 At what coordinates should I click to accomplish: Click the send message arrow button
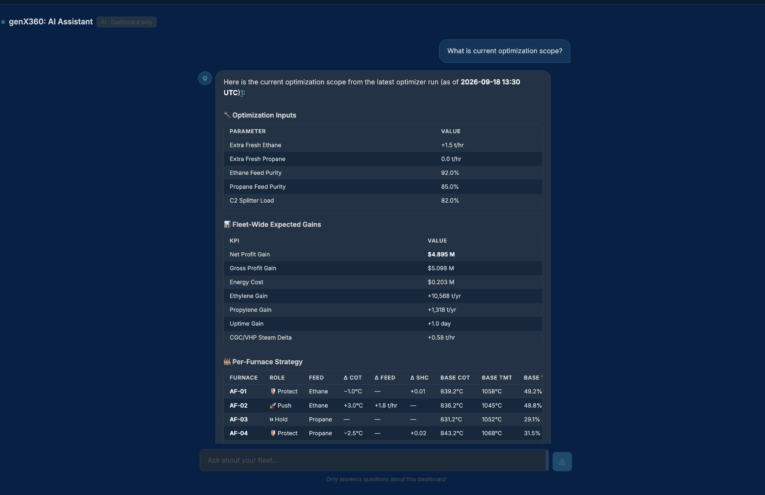(x=562, y=461)
